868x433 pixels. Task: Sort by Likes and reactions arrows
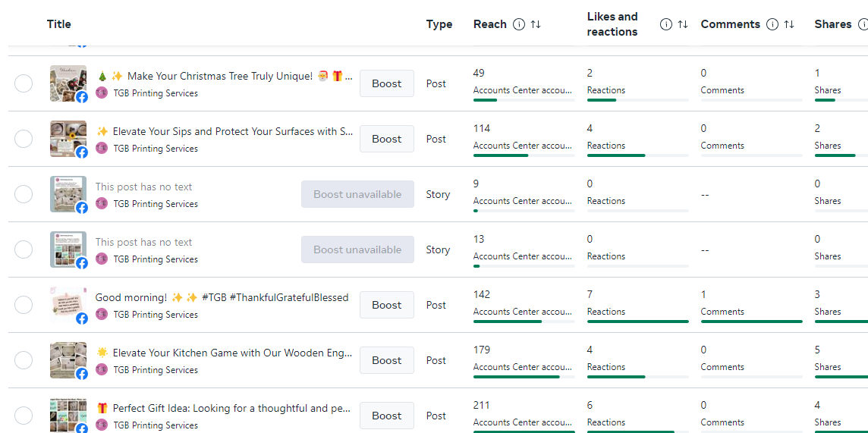point(683,24)
